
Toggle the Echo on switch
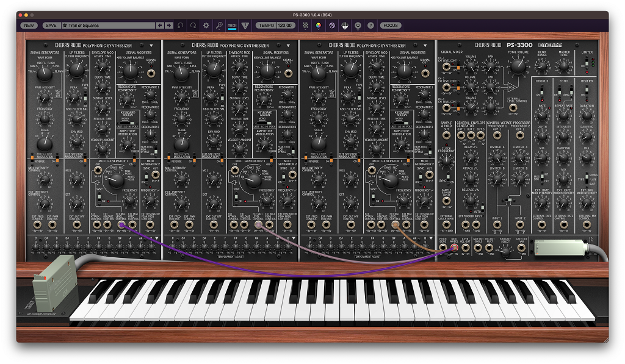tap(560, 92)
